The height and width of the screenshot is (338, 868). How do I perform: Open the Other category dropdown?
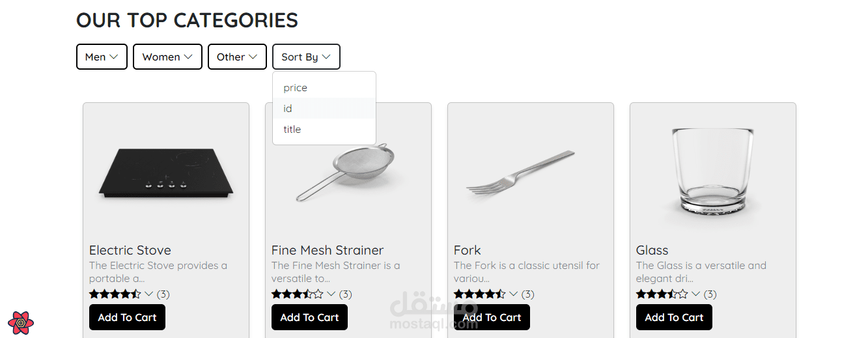[x=237, y=57]
